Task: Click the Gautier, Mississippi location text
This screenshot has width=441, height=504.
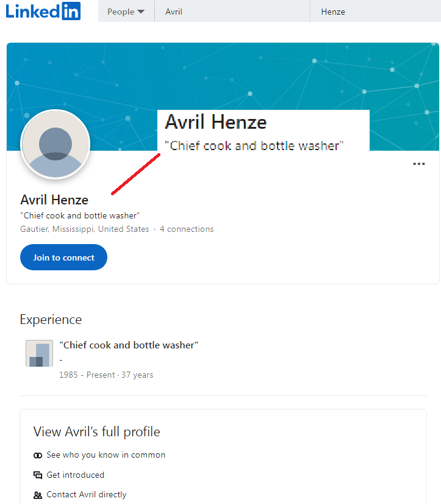Action: click(85, 229)
